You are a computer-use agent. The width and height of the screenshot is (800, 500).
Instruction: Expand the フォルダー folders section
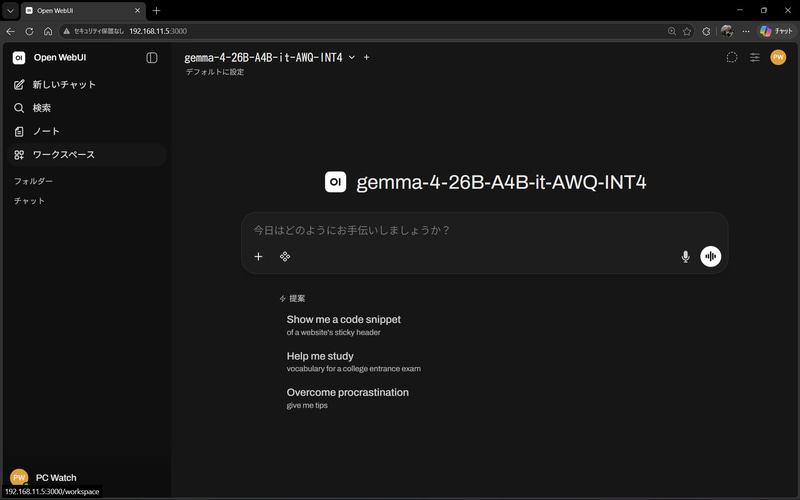pyautogui.click(x=33, y=181)
